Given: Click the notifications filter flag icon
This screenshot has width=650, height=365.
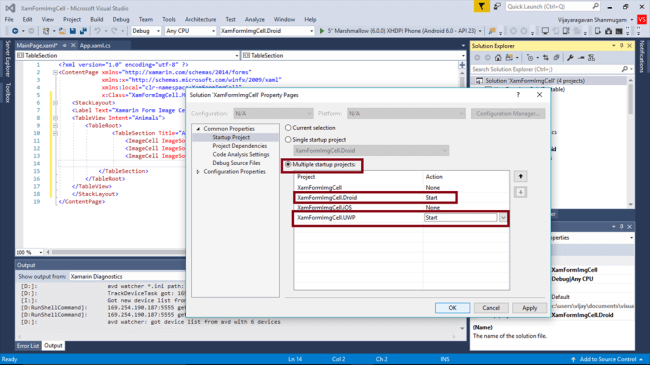Looking at the screenshot, I should 481,7.
